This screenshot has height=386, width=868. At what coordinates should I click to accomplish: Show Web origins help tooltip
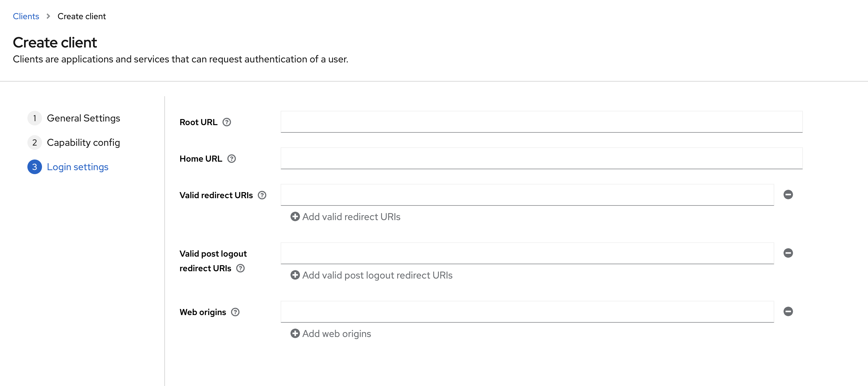click(235, 312)
